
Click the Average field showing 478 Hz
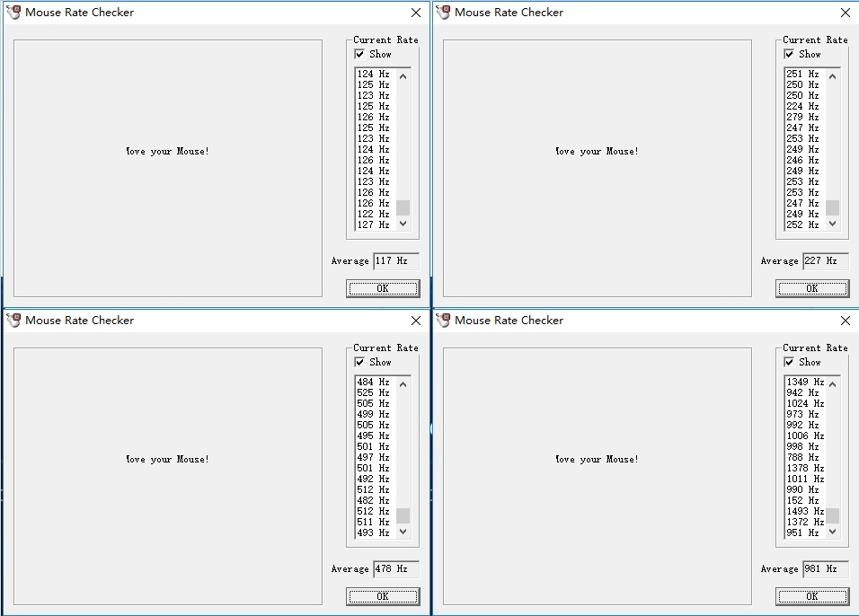tap(396, 569)
